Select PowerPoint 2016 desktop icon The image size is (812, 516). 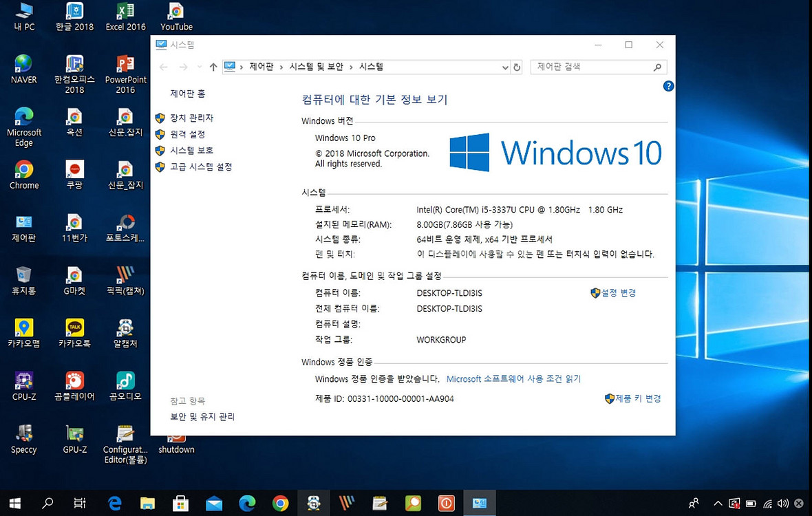point(125,74)
